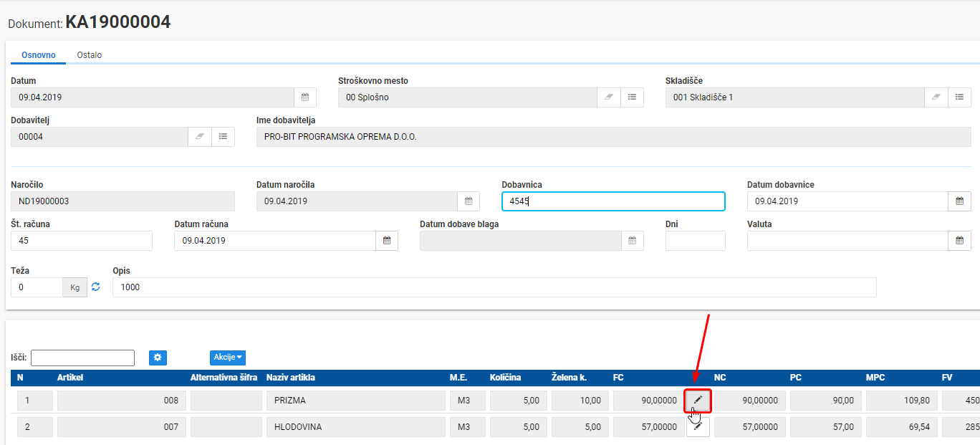Click the Kg unit label
980x445 pixels.
tap(75, 287)
